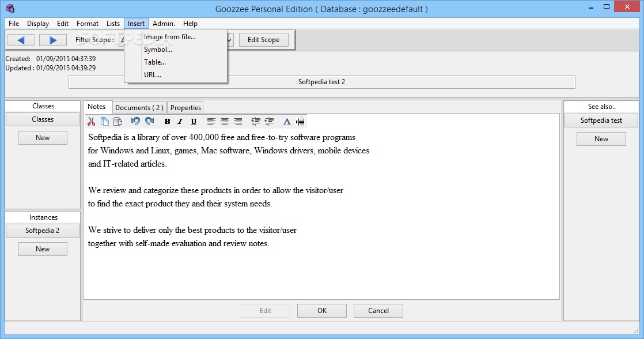The width and height of the screenshot is (644, 339).
Task: Minimize the Goozzee window
Action: [x=591, y=7]
